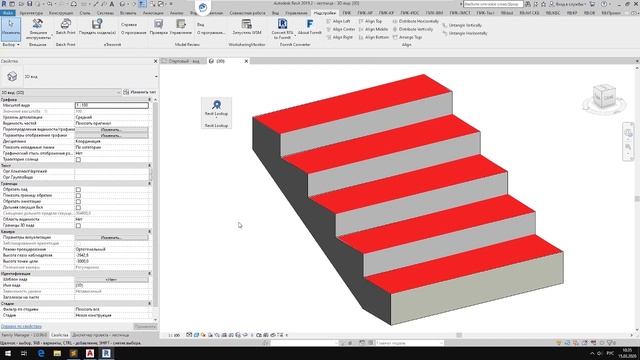
Task: Switch to the Диспетчер проекта tab
Action: pyautogui.click(x=100, y=335)
